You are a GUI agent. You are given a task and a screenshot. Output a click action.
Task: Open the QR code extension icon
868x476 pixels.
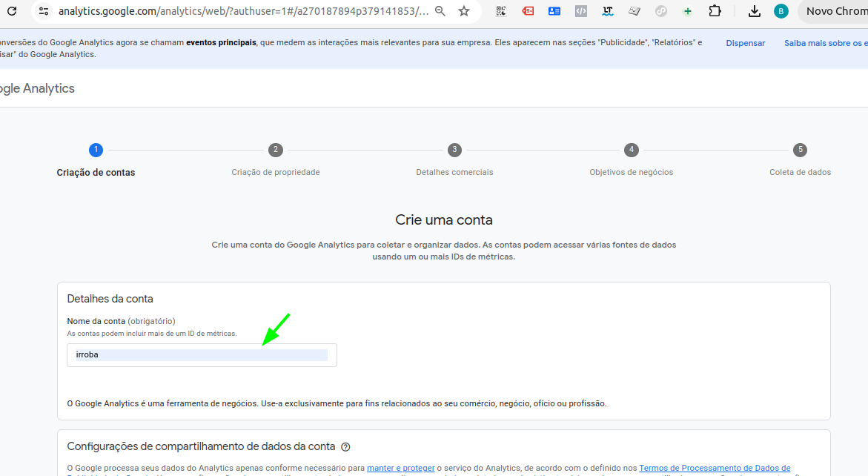(x=501, y=11)
